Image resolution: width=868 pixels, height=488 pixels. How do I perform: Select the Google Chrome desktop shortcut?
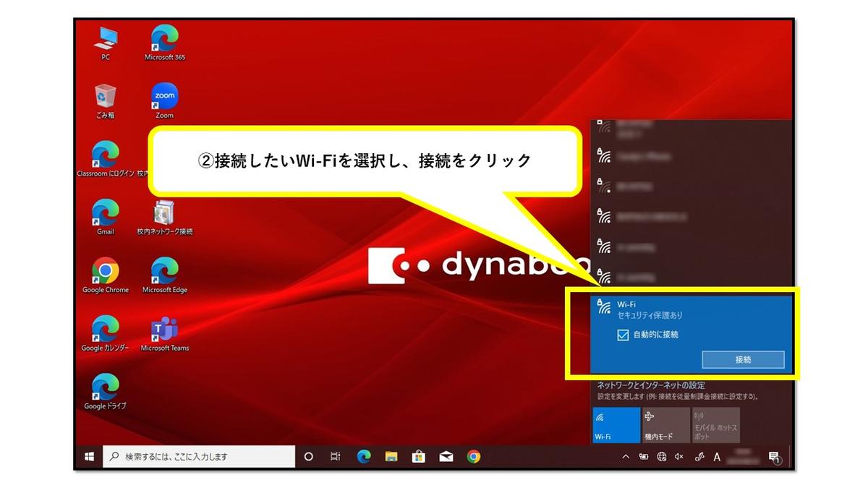point(106,275)
